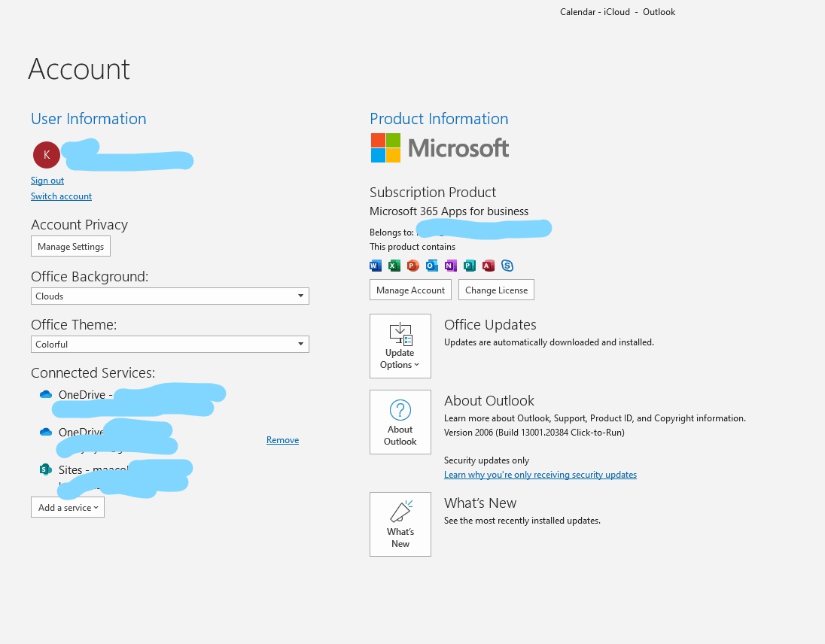This screenshot has height=644, width=825.
Task: Click the Account page title
Action: click(79, 69)
